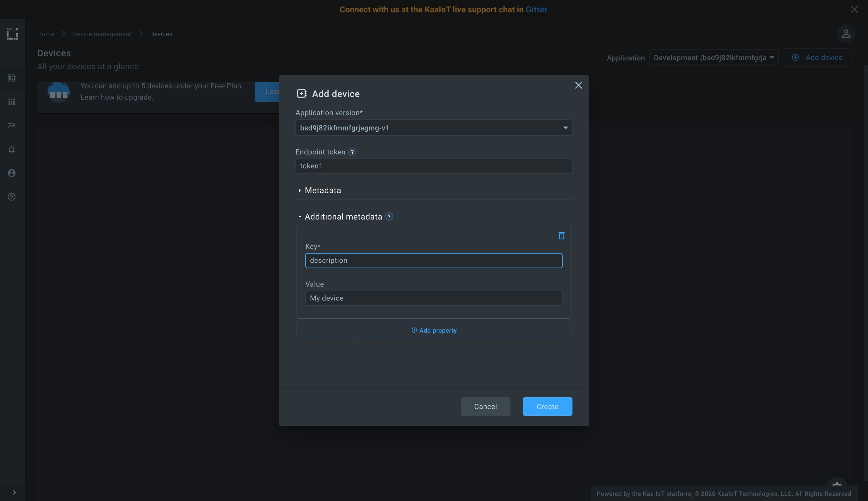Click the Add device dialog icon header
868x501 pixels.
pos(301,94)
